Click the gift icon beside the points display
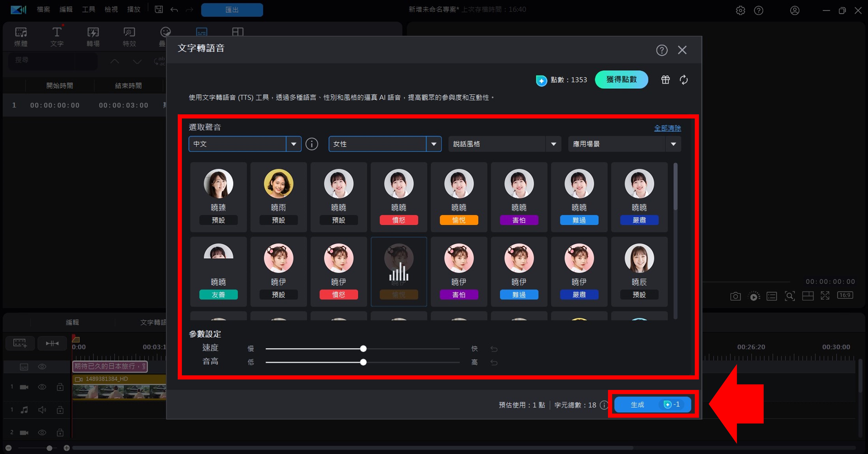 point(665,80)
